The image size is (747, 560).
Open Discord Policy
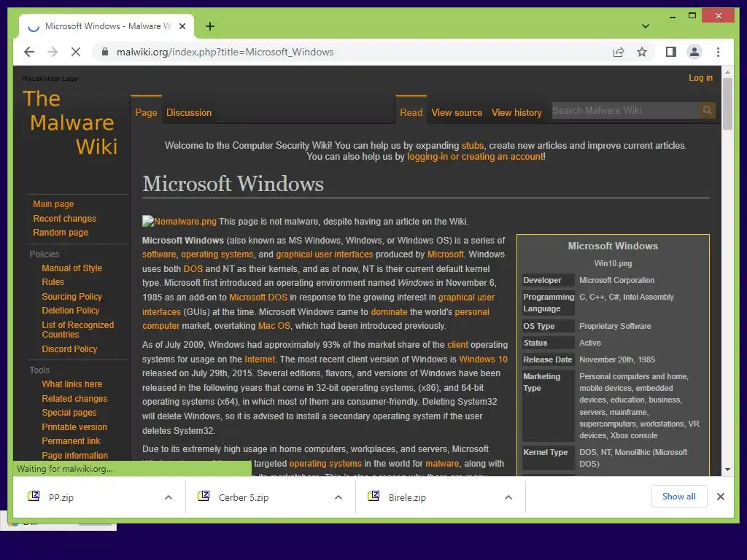click(69, 349)
